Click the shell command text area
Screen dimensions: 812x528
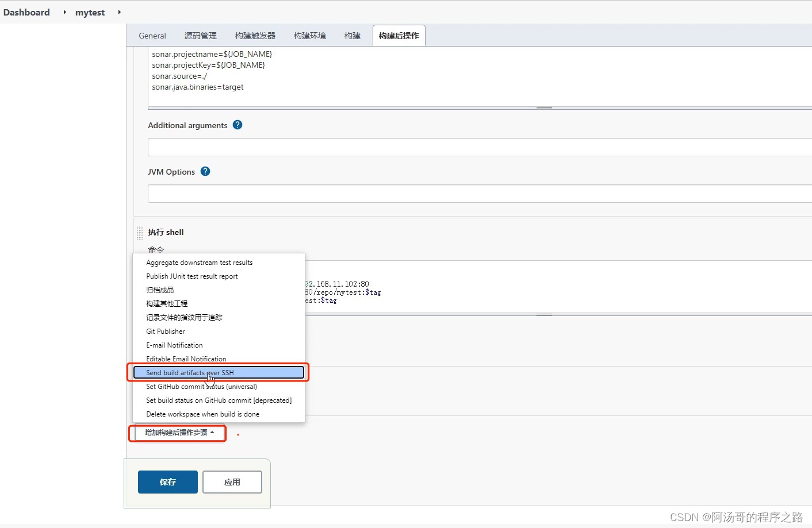coord(558,287)
